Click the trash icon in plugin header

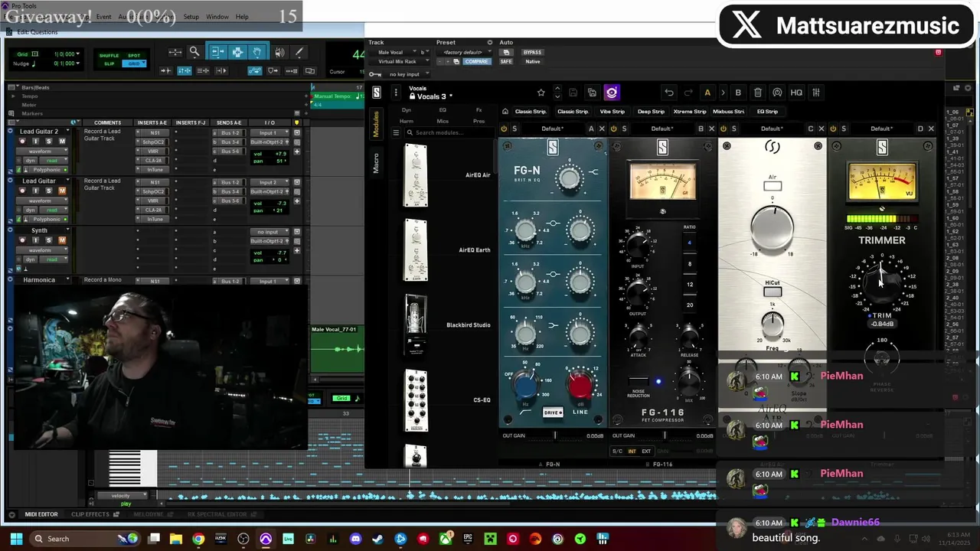click(x=758, y=93)
